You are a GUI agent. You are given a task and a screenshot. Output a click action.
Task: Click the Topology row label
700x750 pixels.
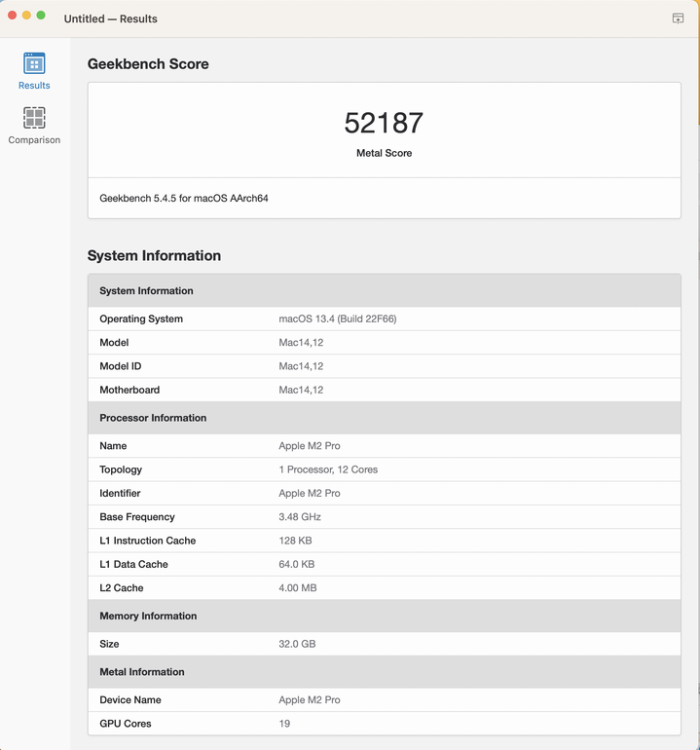[x=121, y=469]
